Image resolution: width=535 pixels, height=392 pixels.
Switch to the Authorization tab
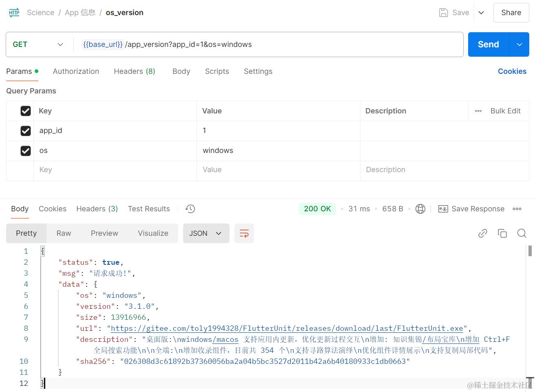click(76, 71)
